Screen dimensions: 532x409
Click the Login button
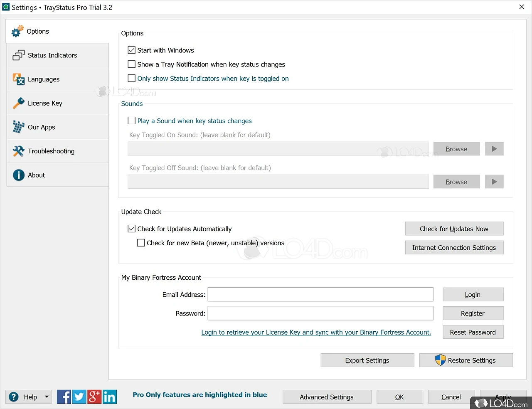click(x=473, y=295)
